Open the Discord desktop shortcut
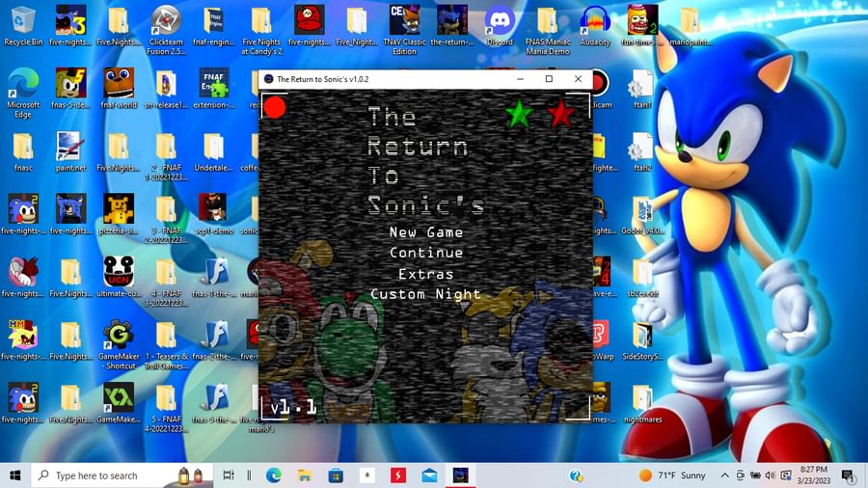The width and height of the screenshot is (868, 488). [x=500, y=26]
